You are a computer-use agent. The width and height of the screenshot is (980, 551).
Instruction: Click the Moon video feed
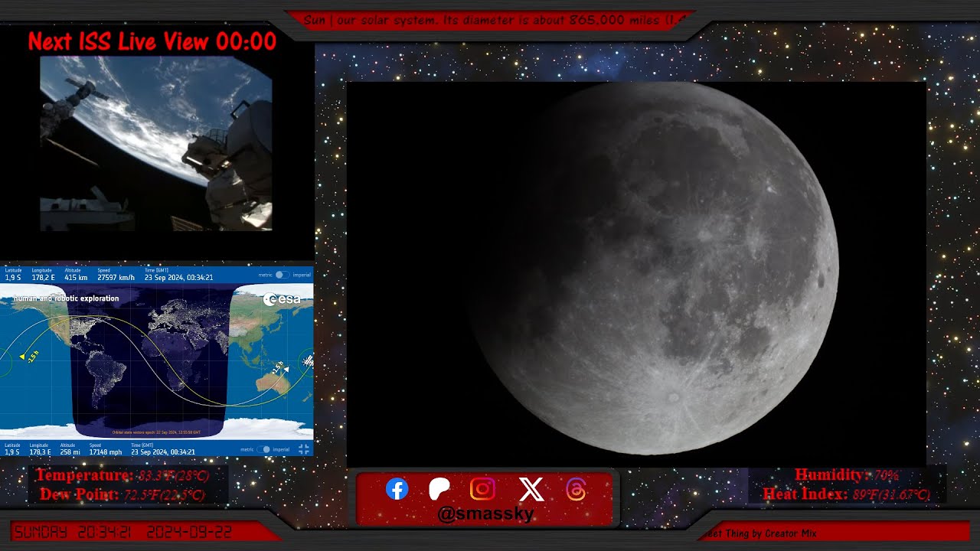(636, 274)
